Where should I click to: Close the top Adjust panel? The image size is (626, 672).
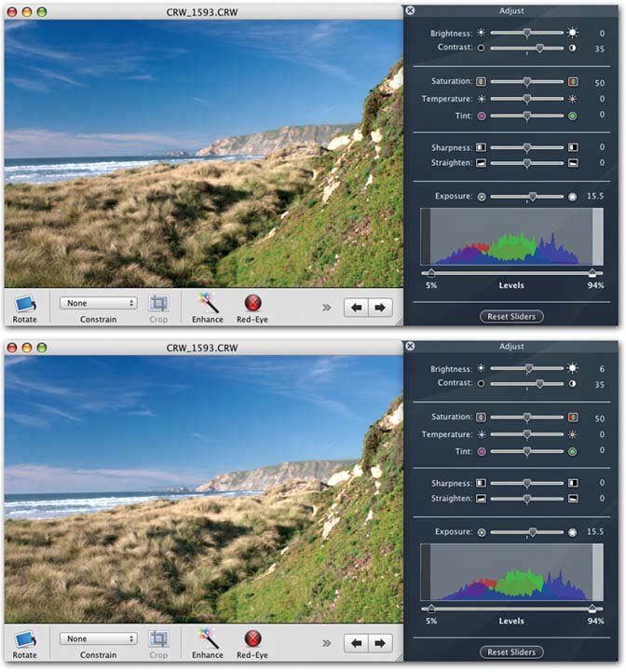[x=410, y=10]
